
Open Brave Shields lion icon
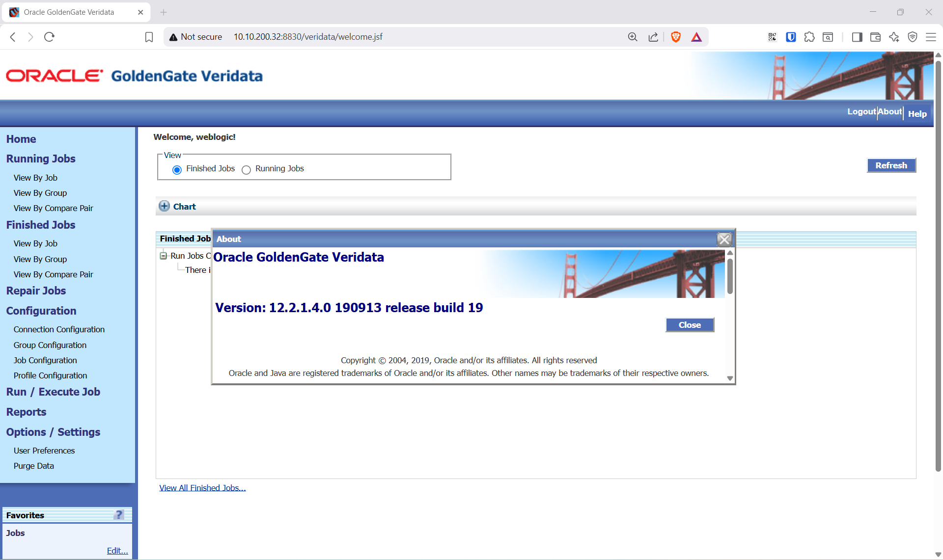tap(676, 37)
